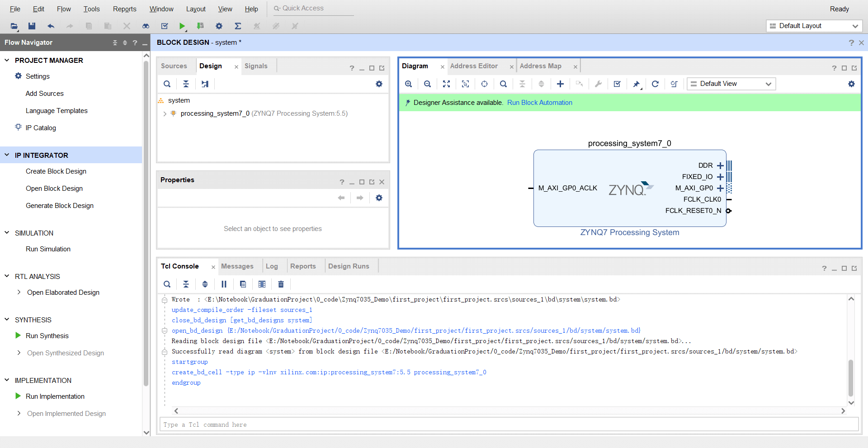This screenshot has height=448, width=868.
Task: Click the wrench Customize Block icon
Action: (x=598, y=84)
